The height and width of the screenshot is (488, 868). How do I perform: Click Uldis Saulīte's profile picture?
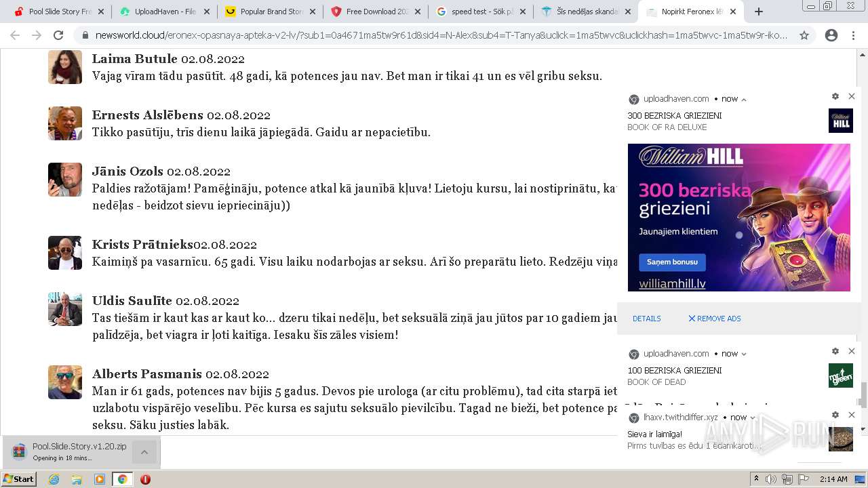coord(65,309)
